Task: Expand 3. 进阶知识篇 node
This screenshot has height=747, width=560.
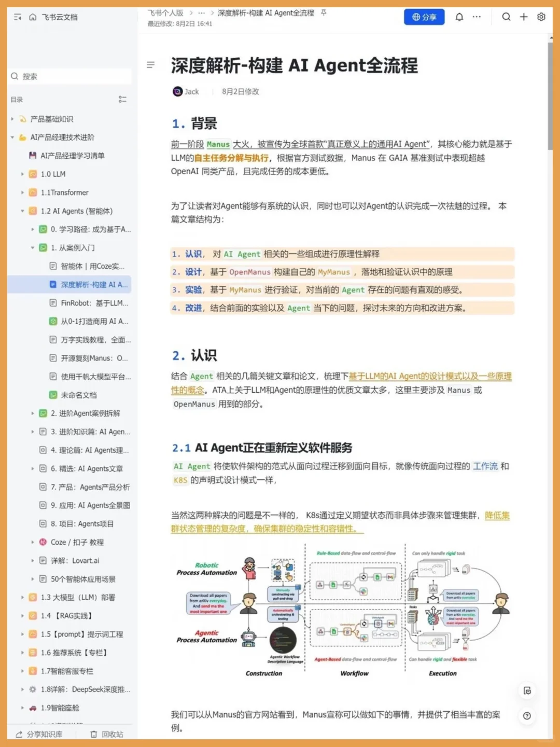Action: (32, 432)
